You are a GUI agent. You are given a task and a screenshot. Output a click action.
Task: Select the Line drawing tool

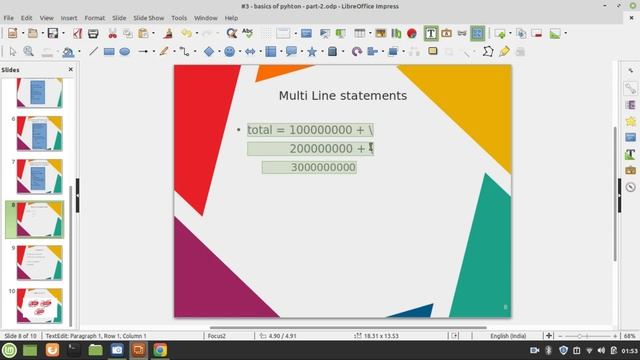93,51
